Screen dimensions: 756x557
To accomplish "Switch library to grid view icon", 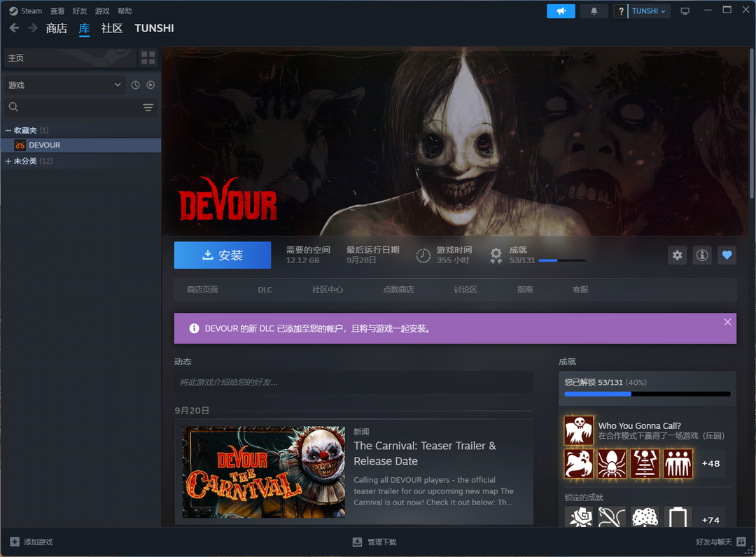I will coord(148,57).
